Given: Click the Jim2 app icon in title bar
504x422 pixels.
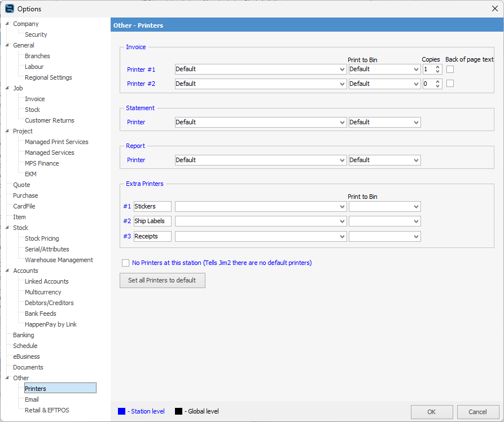Looking at the screenshot, I should pyautogui.click(x=9, y=8).
